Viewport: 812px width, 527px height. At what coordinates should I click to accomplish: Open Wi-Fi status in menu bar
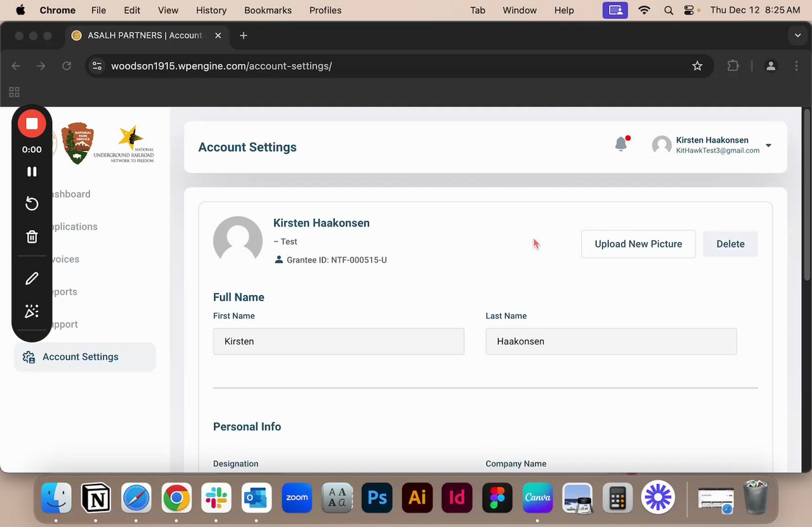(645, 10)
